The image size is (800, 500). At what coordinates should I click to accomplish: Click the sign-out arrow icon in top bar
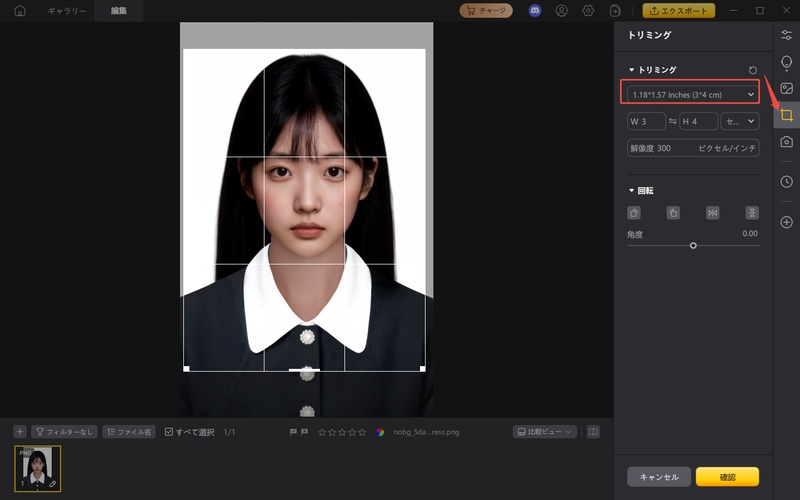(x=615, y=11)
